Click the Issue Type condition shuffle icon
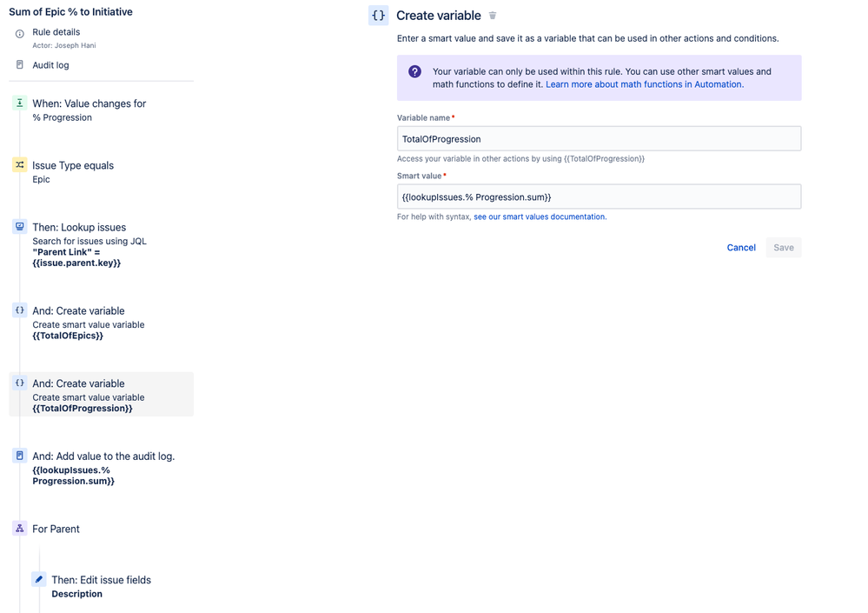Screen dimensions: 868x613 [x=19, y=164]
